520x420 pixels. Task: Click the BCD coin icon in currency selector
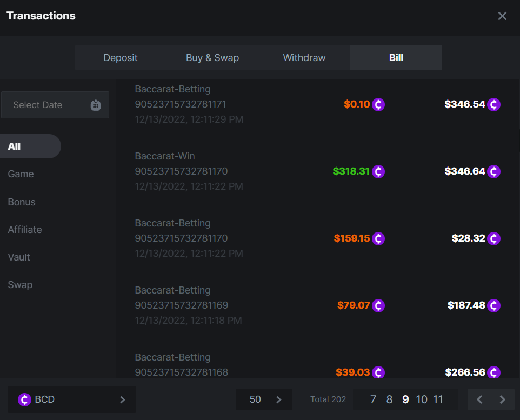tap(24, 399)
